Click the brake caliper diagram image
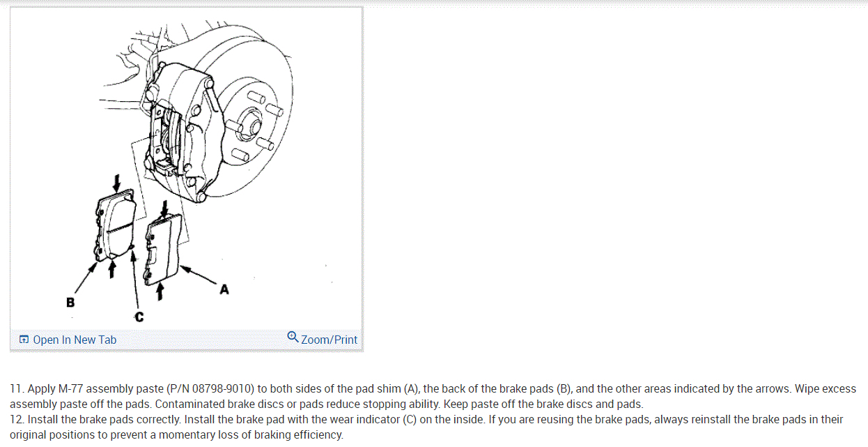Viewport: 868px width, 447px height. coord(186,167)
